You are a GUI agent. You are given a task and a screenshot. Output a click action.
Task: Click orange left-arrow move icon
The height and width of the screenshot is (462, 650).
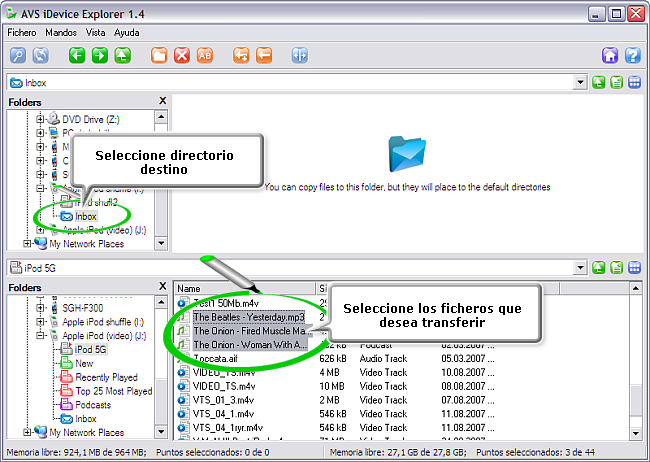(x=264, y=55)
